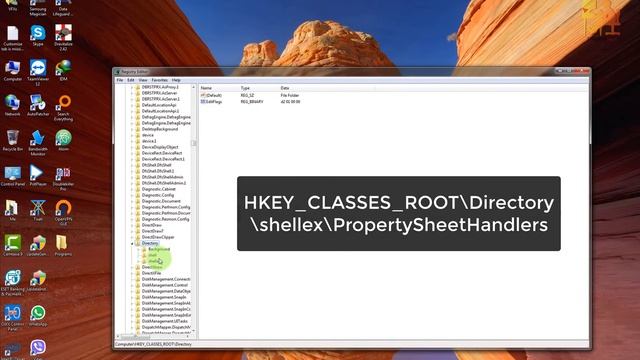Select the Directory key in the tree
The width and height of the screenshot is (640, 360).
click(150, 243)
